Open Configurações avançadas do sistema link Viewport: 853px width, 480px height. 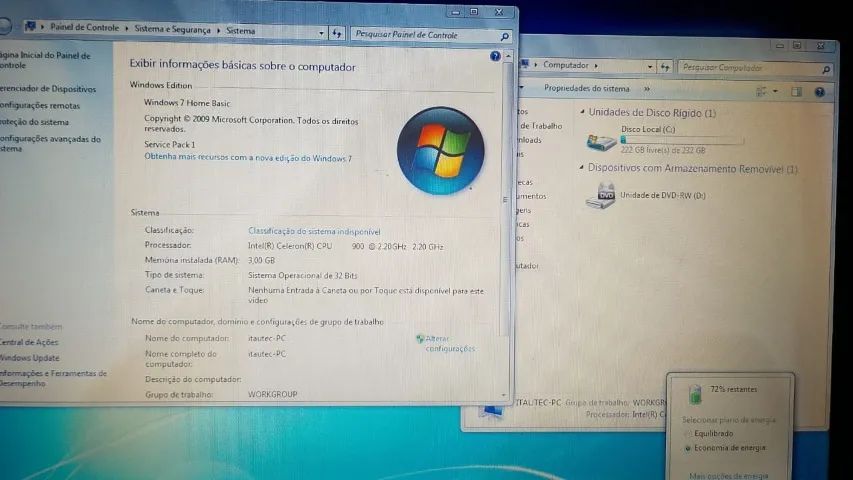pyautogui.click(x=50, y=144)
